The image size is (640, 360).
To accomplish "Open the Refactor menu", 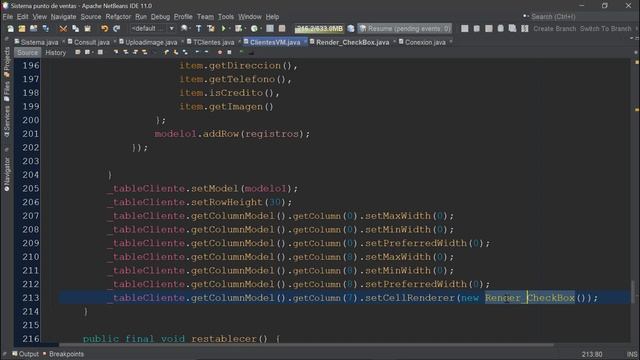I will tap(118, 17).
